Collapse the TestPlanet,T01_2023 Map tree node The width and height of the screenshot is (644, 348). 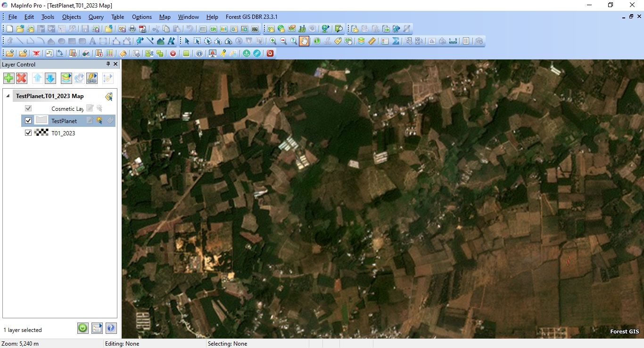pos(8,96)
